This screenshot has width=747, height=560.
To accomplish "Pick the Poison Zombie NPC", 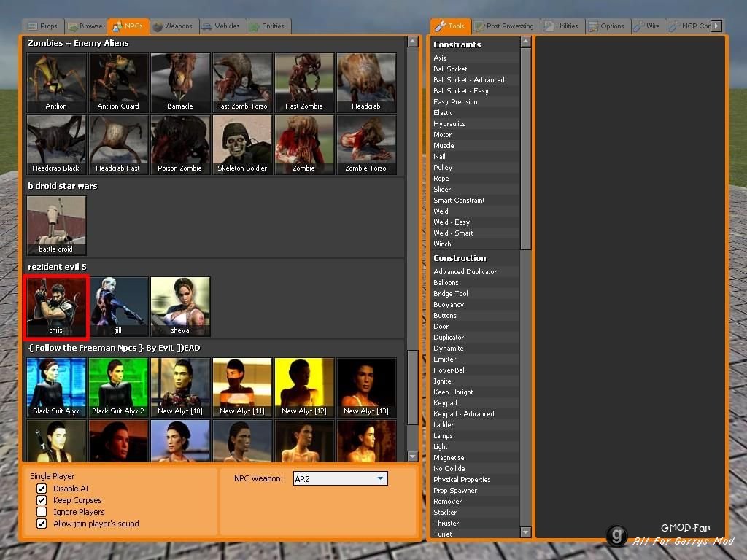I will [x=180, y=144].
